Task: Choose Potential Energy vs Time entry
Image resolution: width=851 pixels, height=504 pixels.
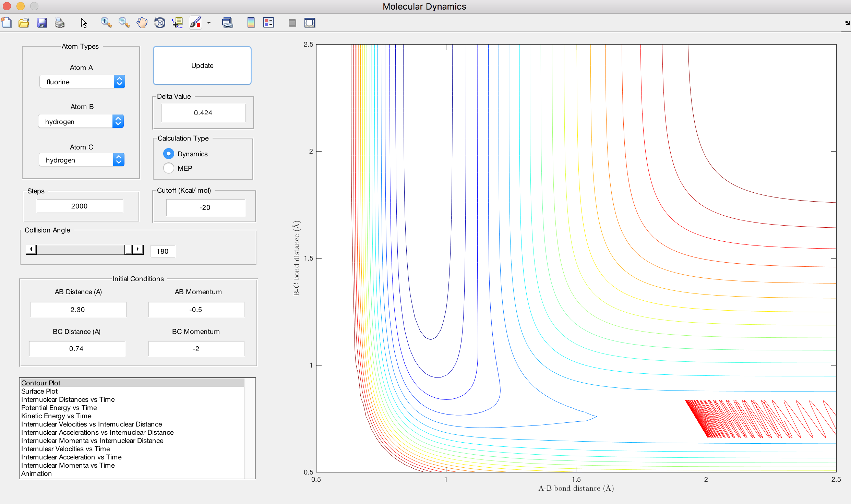Action: pos(59,408)
